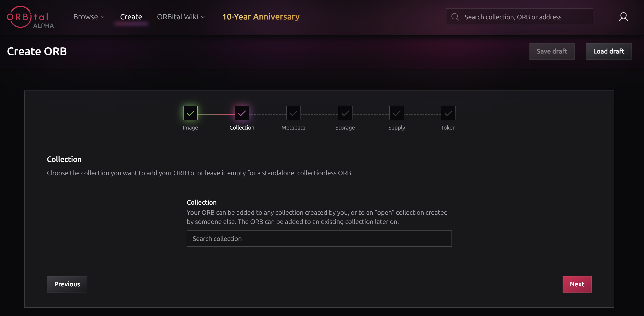Focus the top search collection, ORB or address field
The width and height of the screenshot is (644, 316).
pos(519,17)
